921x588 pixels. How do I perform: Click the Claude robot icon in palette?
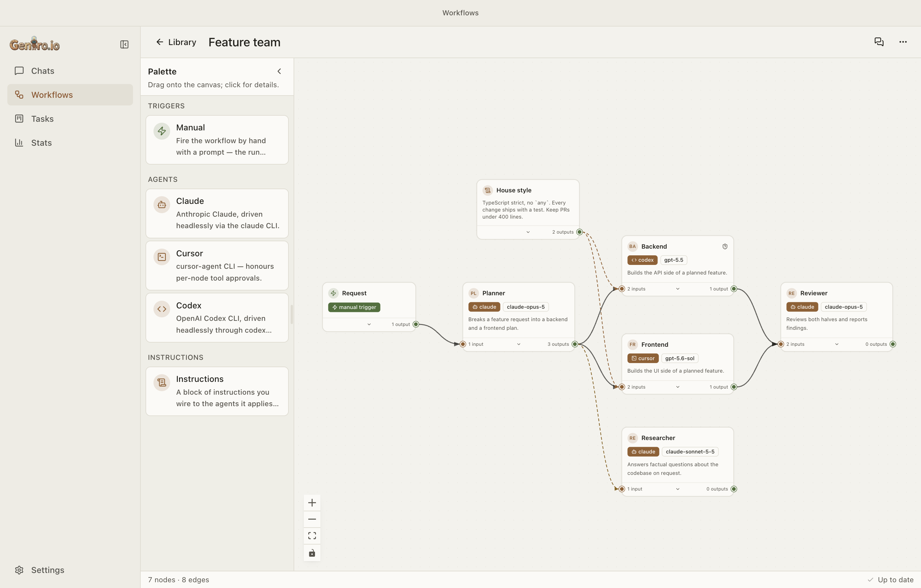click(x=162, y=205)
